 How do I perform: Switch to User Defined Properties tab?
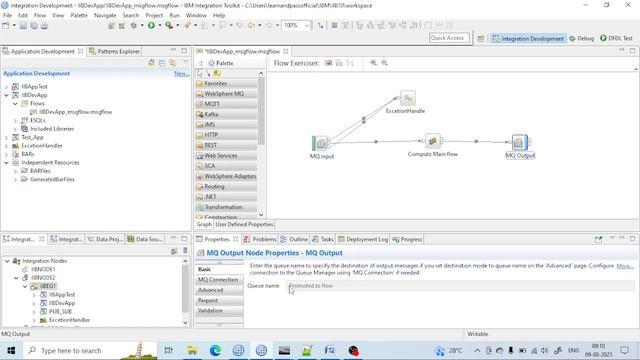(x=244, y=224)
